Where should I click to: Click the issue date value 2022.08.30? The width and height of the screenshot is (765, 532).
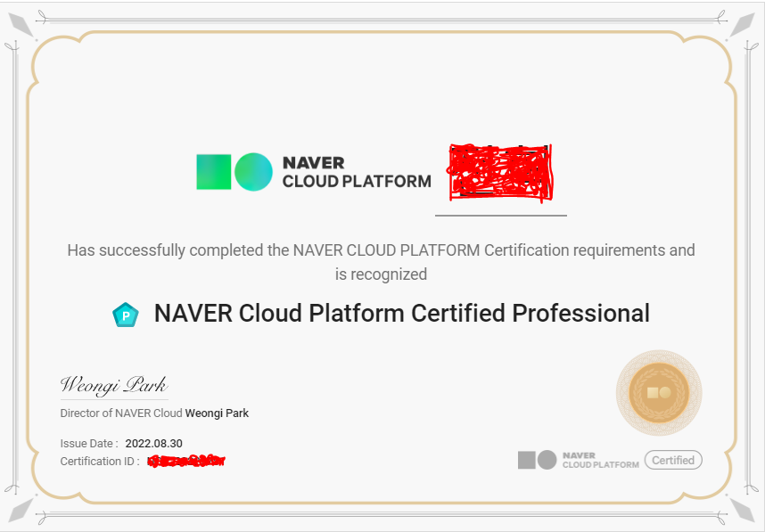pyautogui.click(x=153, y=443)
